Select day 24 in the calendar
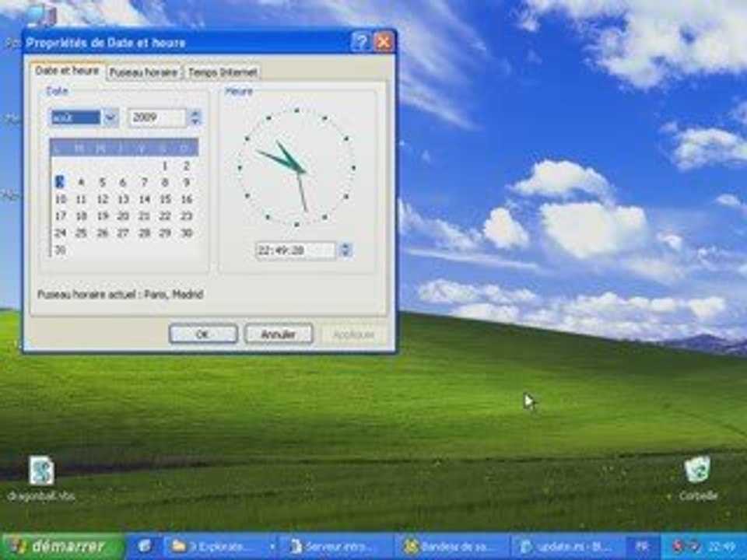 (61, 233)
